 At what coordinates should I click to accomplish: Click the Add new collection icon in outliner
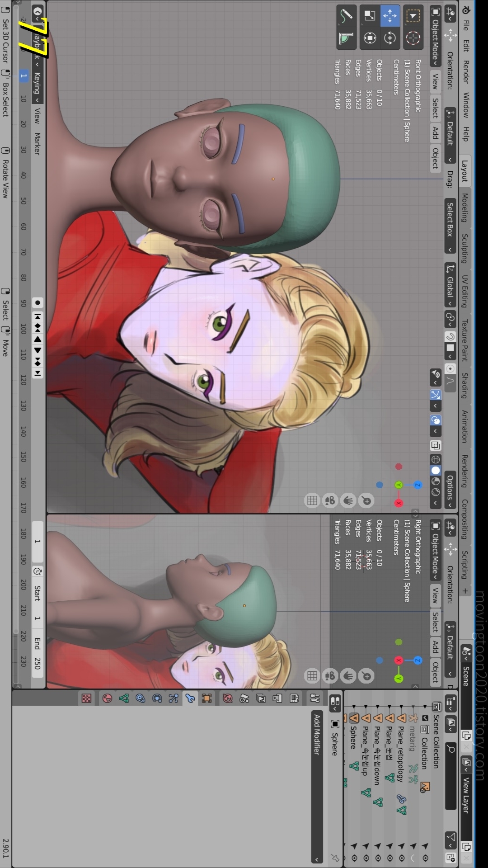click(450, 857)
